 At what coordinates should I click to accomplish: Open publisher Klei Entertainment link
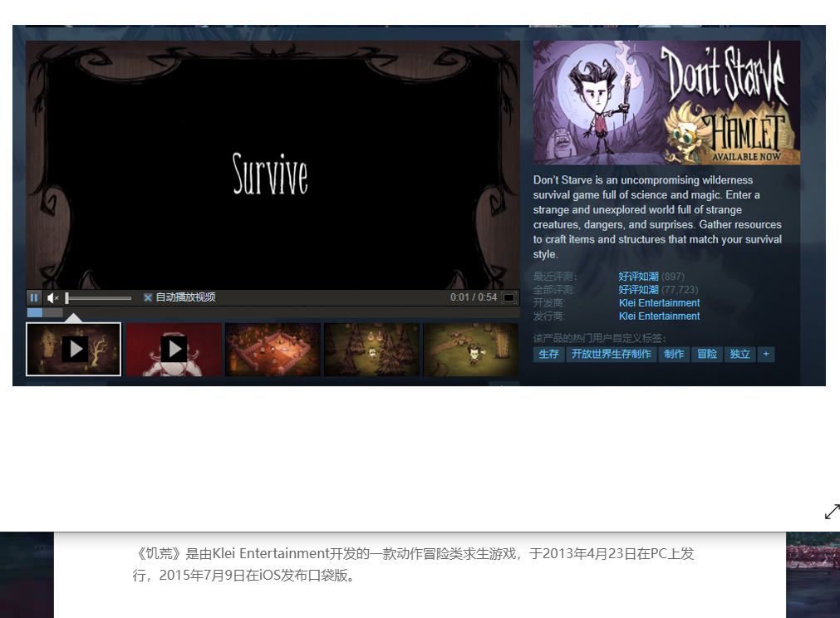click(659, 316)
